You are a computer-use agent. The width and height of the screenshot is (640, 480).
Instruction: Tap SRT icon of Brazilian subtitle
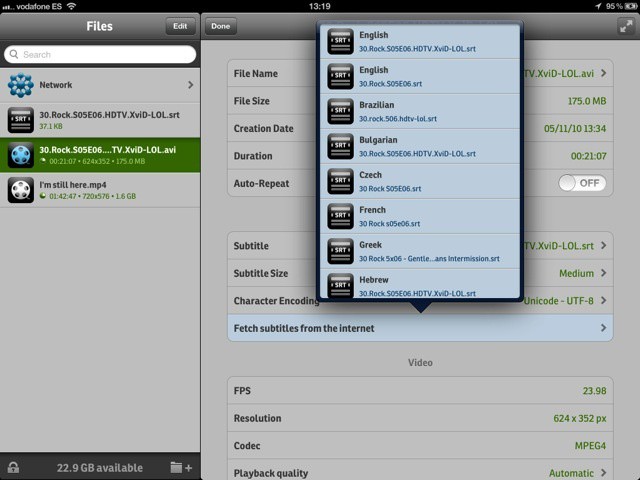click(340, 111)
